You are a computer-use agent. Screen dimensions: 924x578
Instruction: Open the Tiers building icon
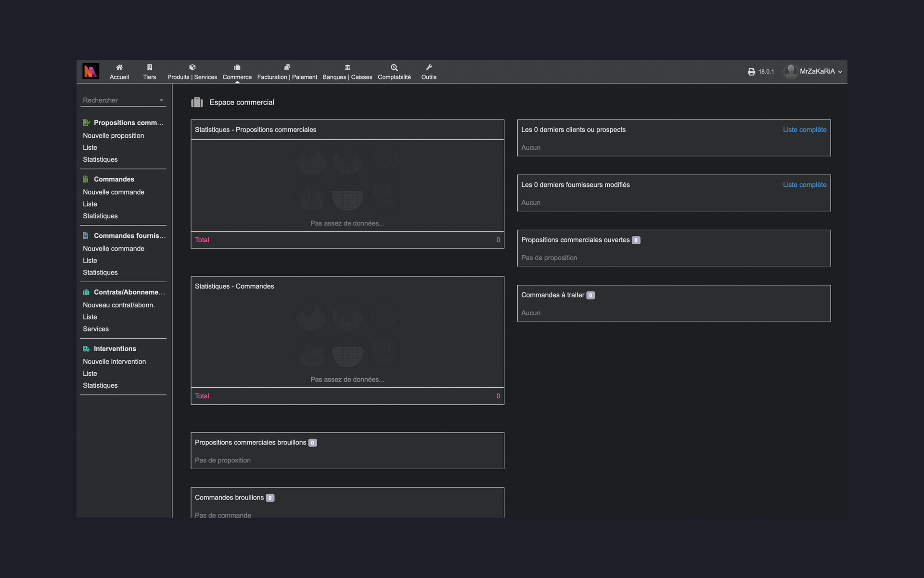pyautogui.click(x=149, y=67)
